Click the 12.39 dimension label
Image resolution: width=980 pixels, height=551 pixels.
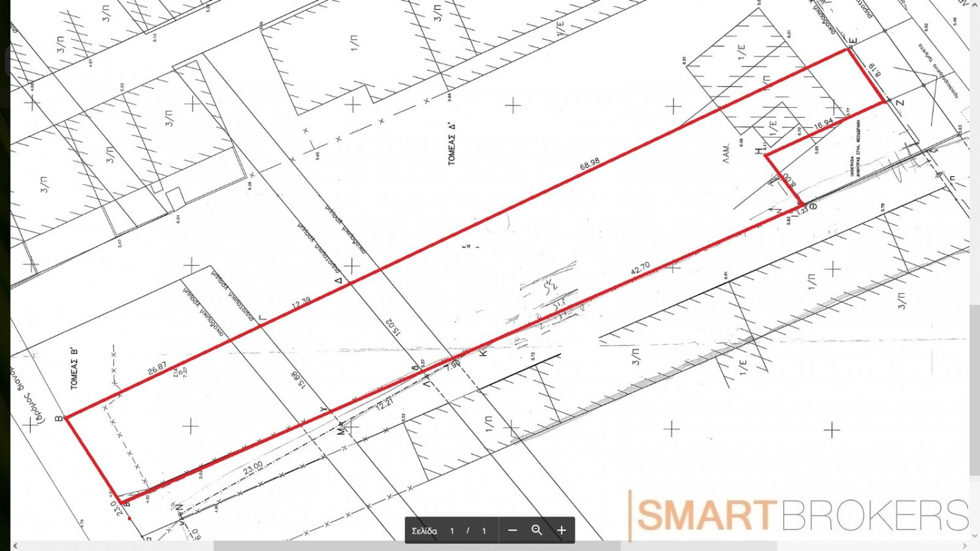[301, 303]
